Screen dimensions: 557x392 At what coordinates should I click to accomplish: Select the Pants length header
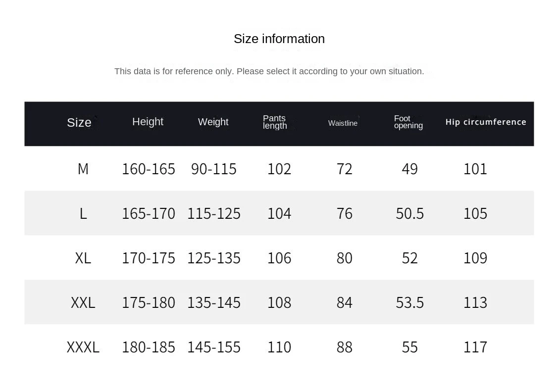275,122
